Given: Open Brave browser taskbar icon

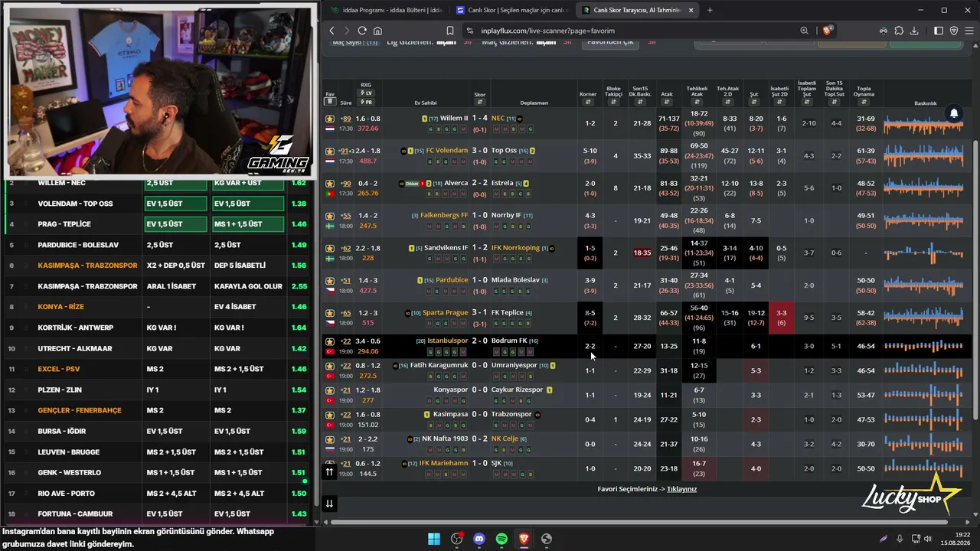Looking at the screenshot, I should click(x=524, y=539).
